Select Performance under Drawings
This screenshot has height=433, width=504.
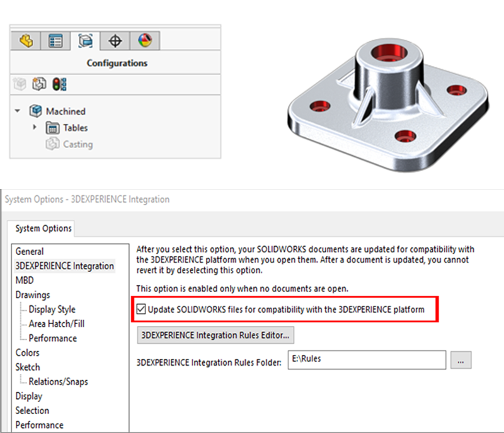pyautogui.click(x=53, y=338)
